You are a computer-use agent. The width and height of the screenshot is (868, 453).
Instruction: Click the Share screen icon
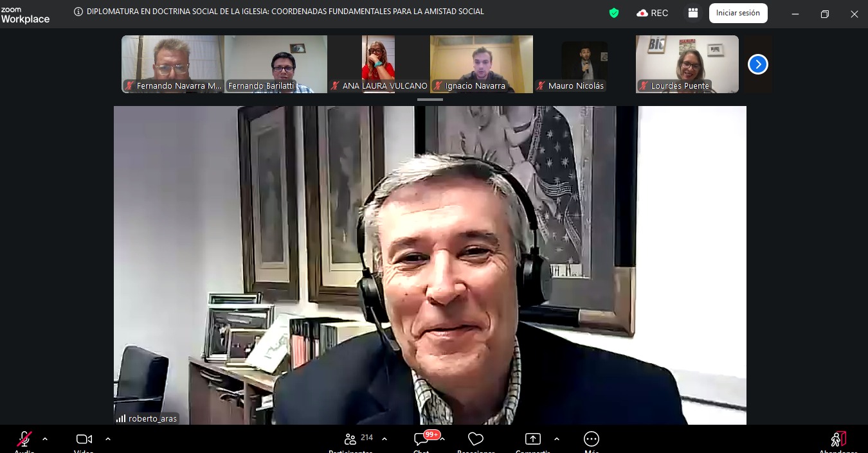[x=532, y=440]
